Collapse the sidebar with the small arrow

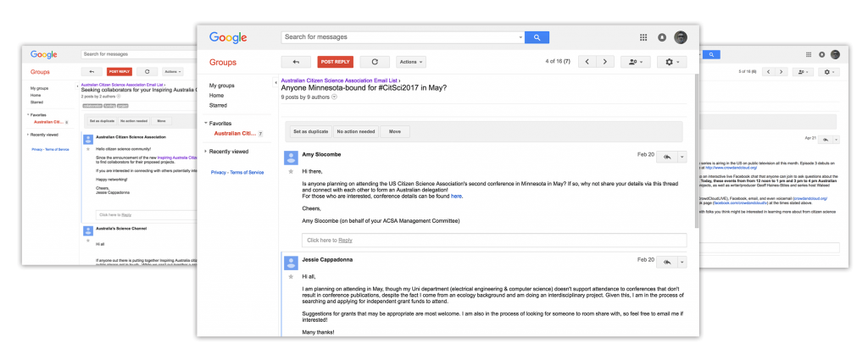pos(275,82)
